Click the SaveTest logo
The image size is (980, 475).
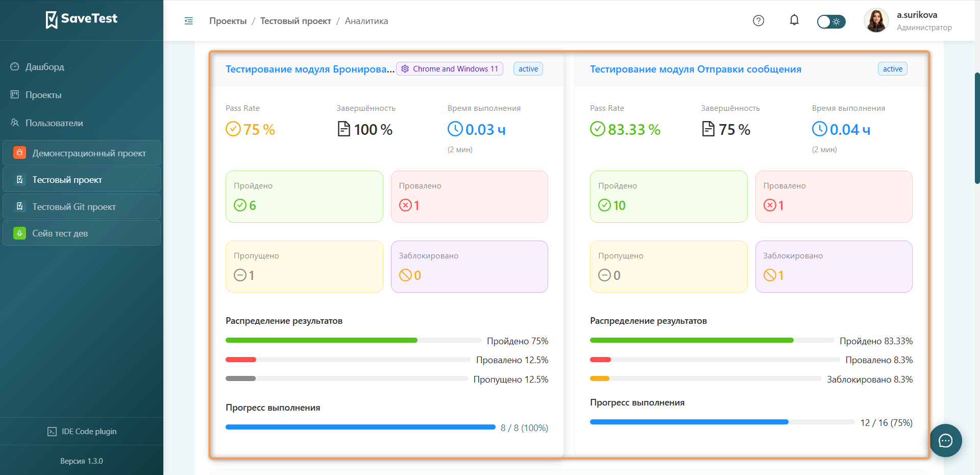(82, 19)
